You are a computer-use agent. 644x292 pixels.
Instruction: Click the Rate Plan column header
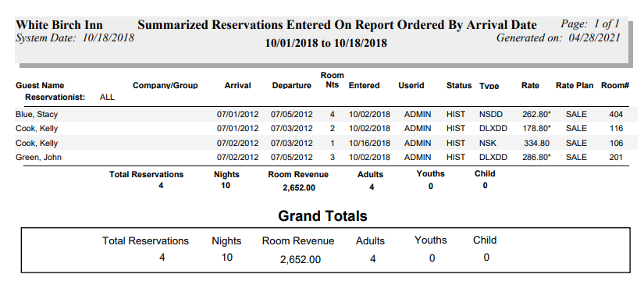coord(575,85)
